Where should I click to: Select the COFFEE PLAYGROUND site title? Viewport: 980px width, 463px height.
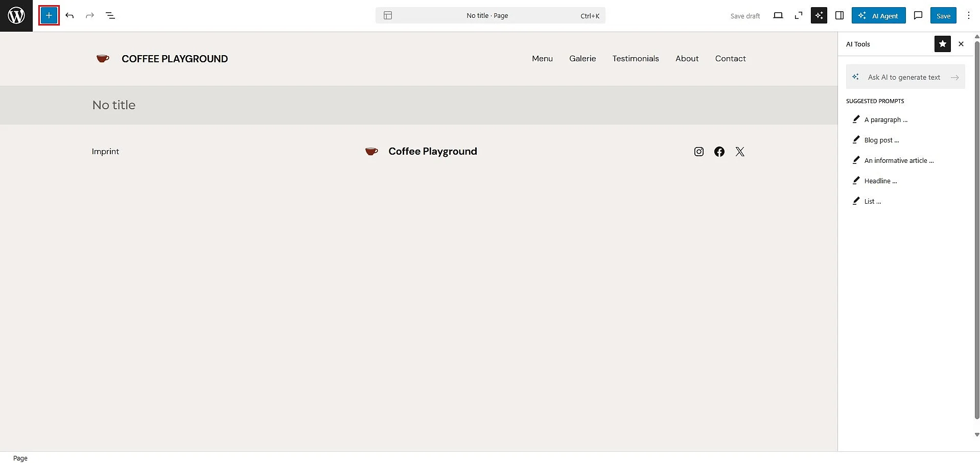tap(175, 59)
